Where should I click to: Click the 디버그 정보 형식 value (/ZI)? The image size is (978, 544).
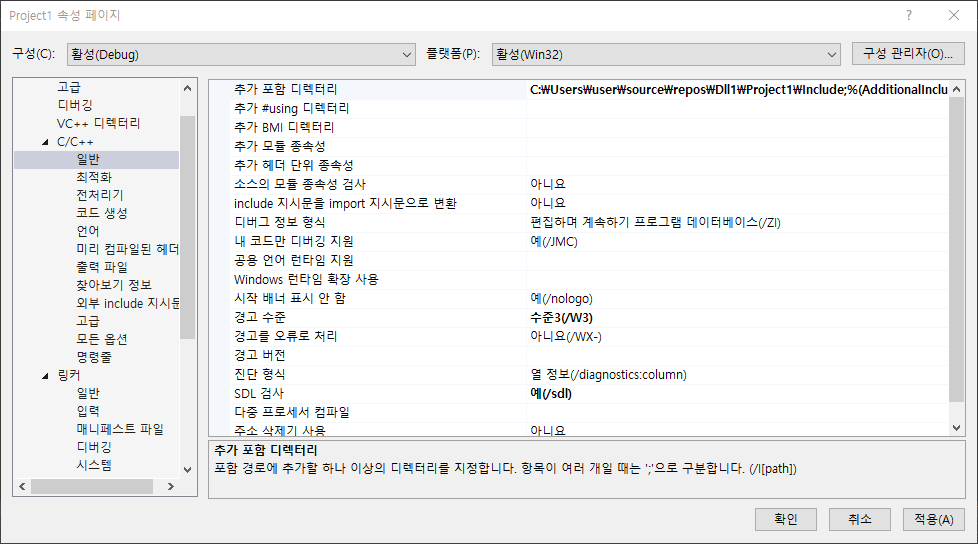(656, 223)
